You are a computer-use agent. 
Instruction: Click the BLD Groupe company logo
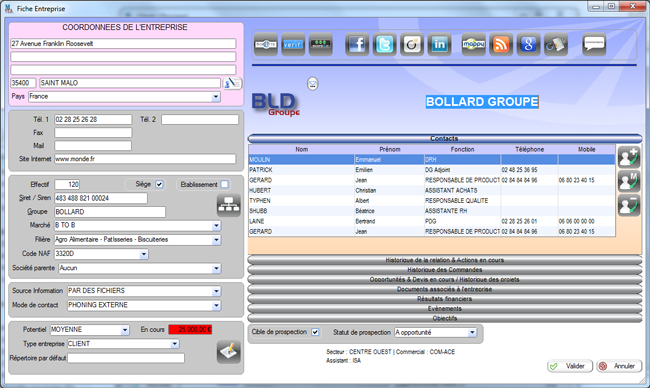click(276, 104)
